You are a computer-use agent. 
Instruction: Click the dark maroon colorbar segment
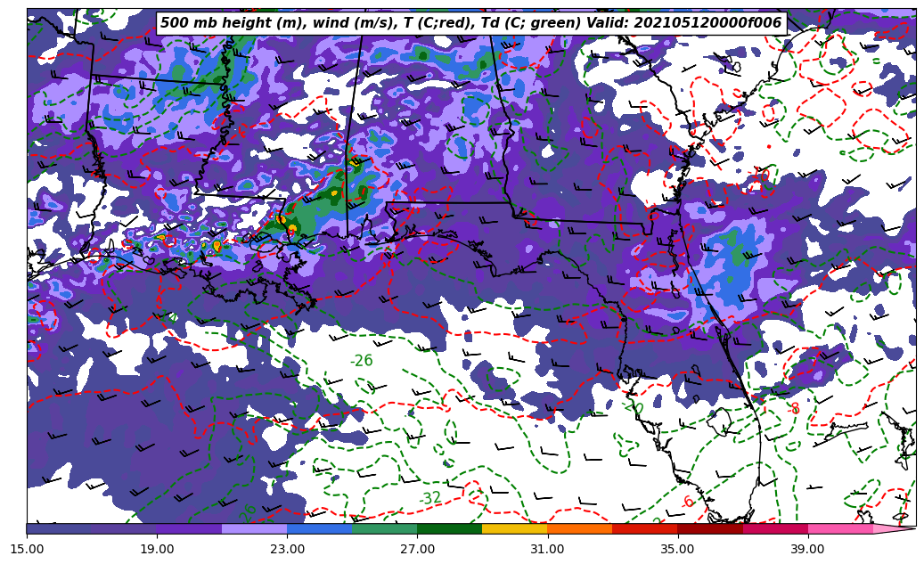point(709,528)
